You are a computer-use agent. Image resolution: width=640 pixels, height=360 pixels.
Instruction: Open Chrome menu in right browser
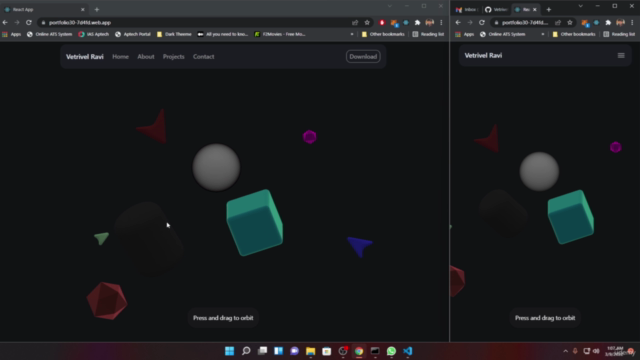pyautogui.click(x=632, y=22)
